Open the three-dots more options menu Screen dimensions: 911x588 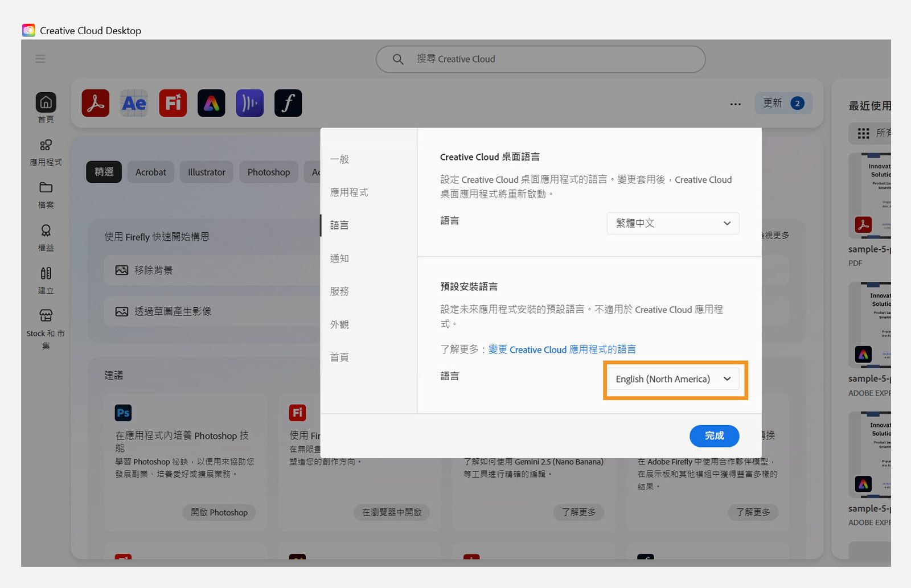click(736, 104)
